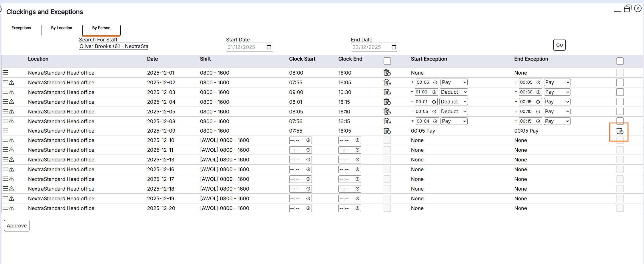Open the row menu for 2025-12-20

point(5,208)
